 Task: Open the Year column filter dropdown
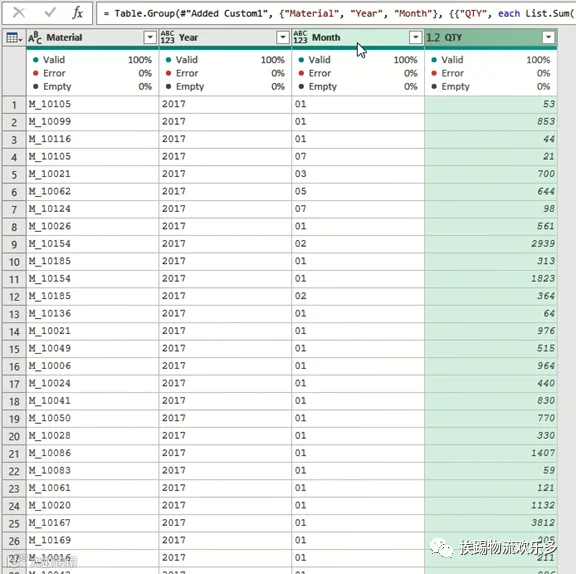(282, 37)
